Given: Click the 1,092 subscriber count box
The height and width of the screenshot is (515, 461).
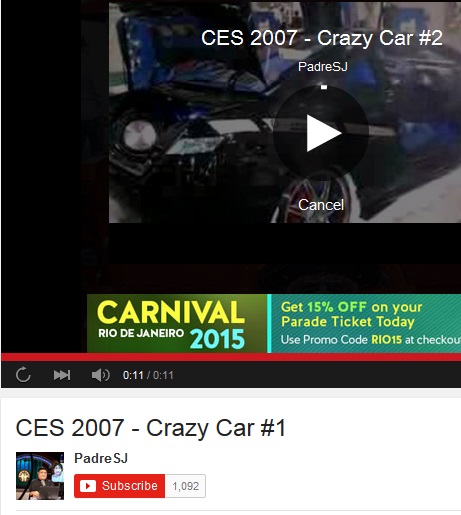Looking at the screenshot, I should pyautogui.click(x=185, y=486).
